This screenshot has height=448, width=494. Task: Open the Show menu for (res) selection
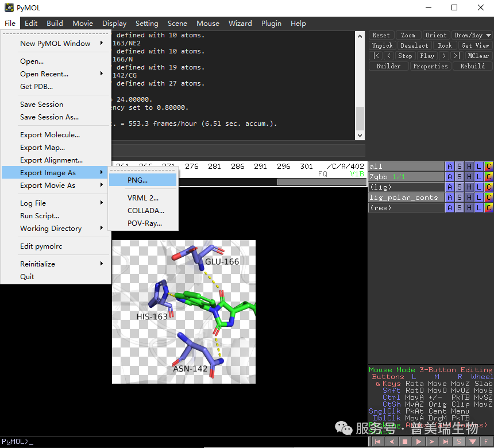click(460, 208)
